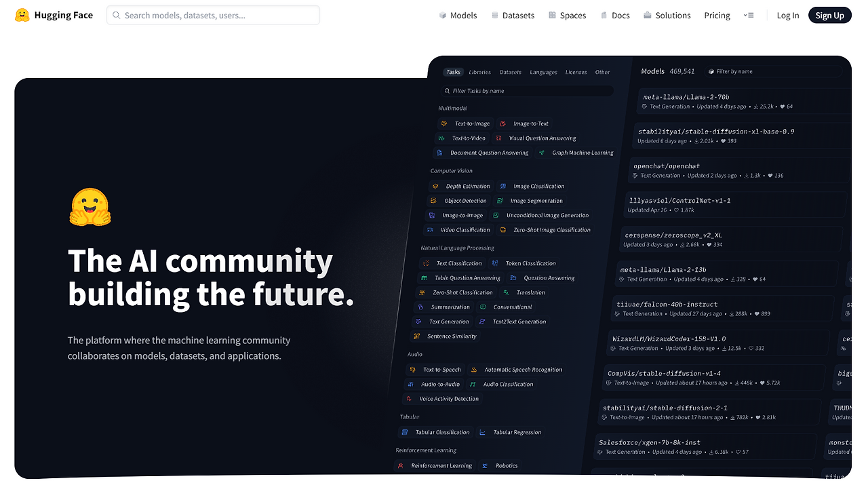The height and width of the screenshot is (485, 868).
Task: Select the Libraries tab in the preview panel
Action: pyautogui.click(x=480, y=72)
